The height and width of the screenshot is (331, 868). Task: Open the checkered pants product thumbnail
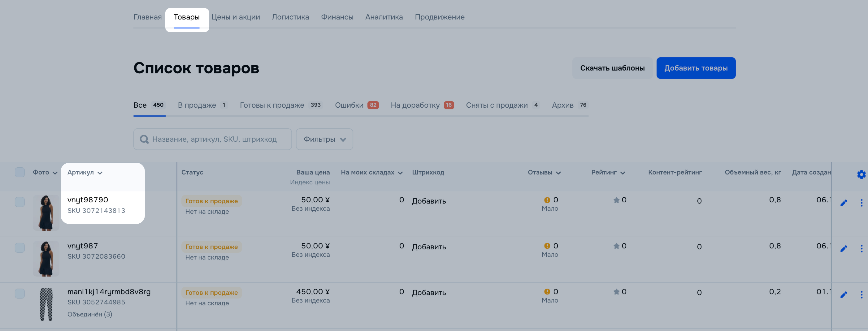(x=46, y=304)
